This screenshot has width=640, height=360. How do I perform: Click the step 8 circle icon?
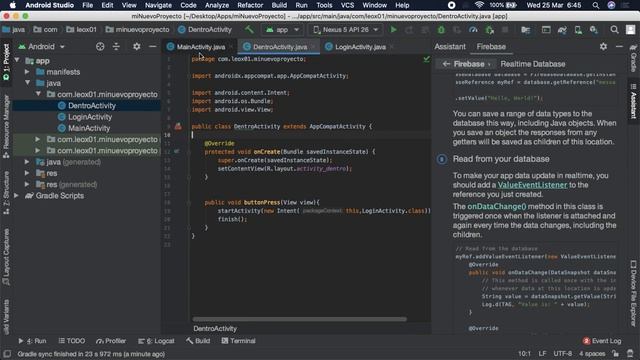(442, 159)
